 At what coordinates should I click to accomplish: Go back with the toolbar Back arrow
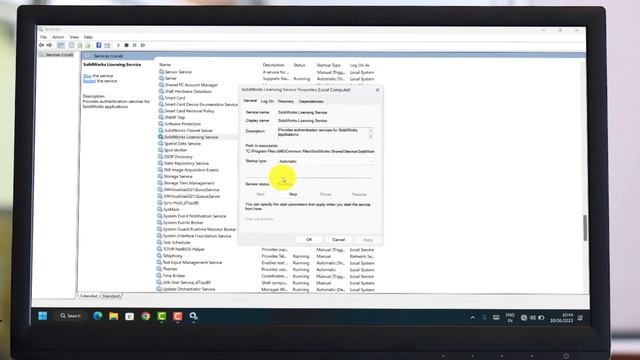(x=41, y=45)
